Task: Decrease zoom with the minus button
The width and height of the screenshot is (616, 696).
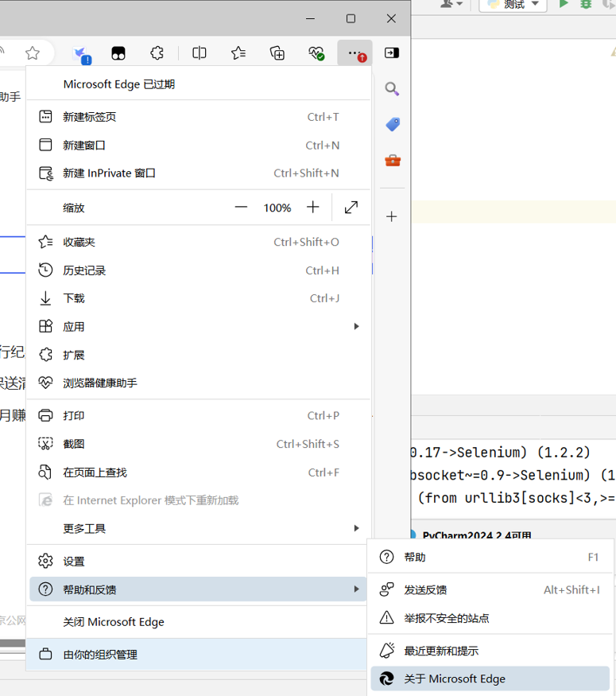Action: tap(242, 208)
